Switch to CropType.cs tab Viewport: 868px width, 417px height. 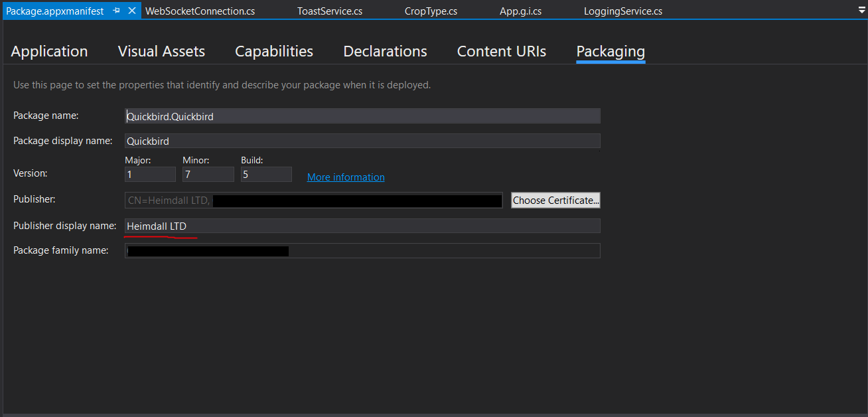pyautogui.click(x=431, y=11)
